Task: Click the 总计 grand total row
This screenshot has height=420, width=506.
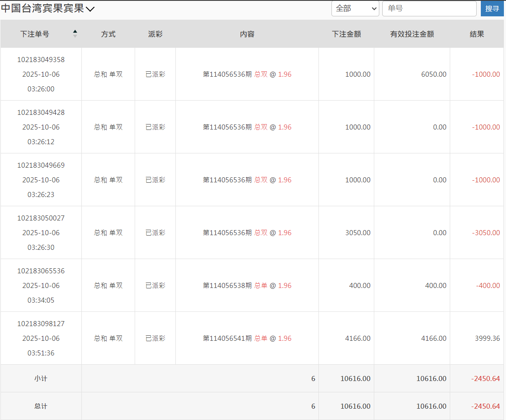Action: (x=40, y=406)
